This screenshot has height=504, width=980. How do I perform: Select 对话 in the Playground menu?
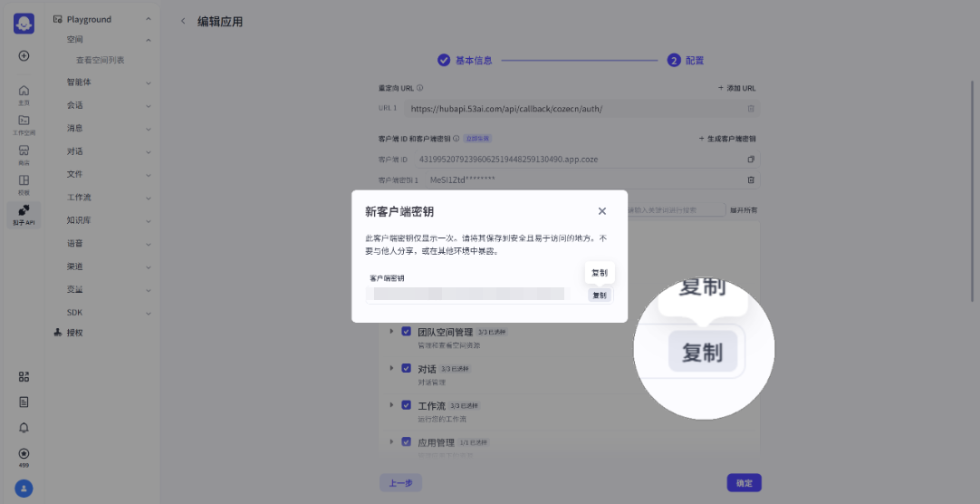(74, 151)
